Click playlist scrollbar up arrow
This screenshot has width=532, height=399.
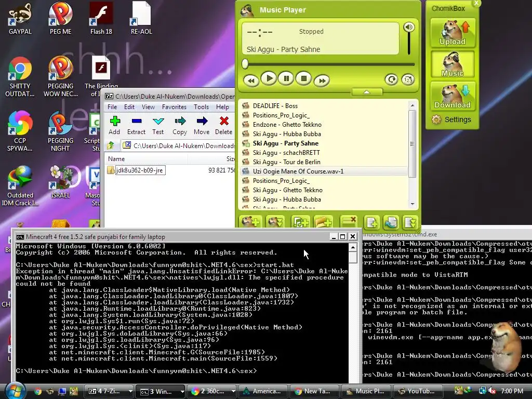pos(412,105)
